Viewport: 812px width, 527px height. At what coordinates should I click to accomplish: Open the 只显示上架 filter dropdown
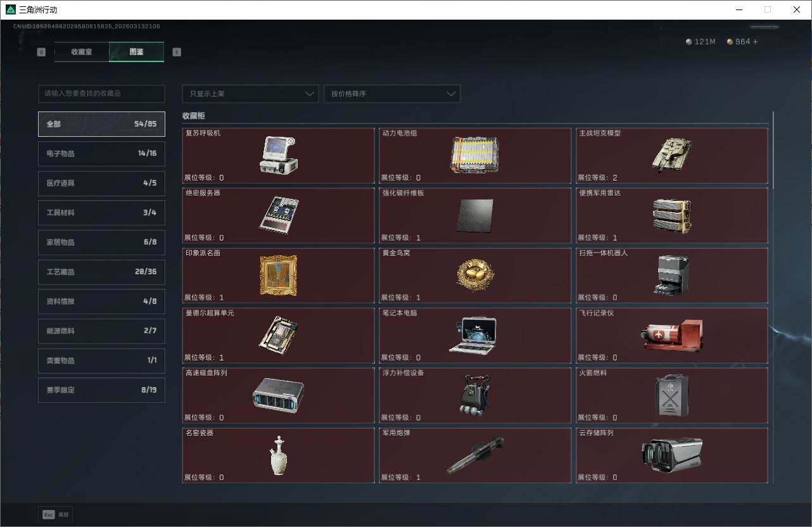click(x=250, y=94)
